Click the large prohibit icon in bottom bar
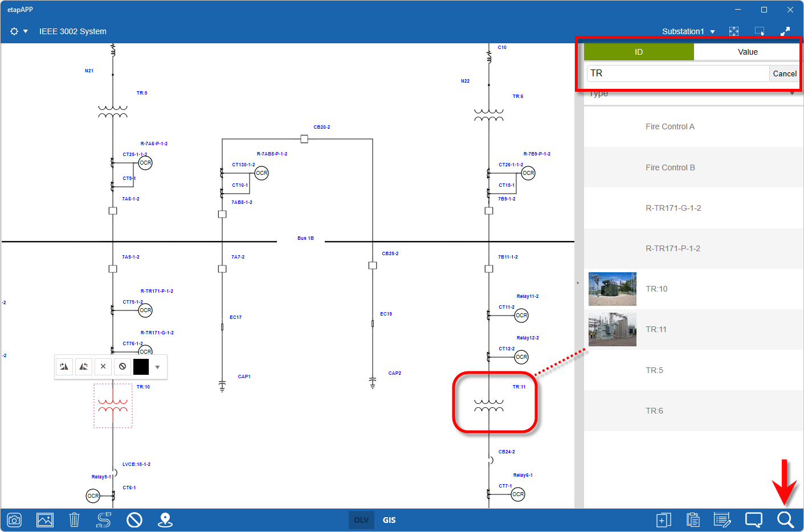 pyautogui.click(x=134, y=520)
